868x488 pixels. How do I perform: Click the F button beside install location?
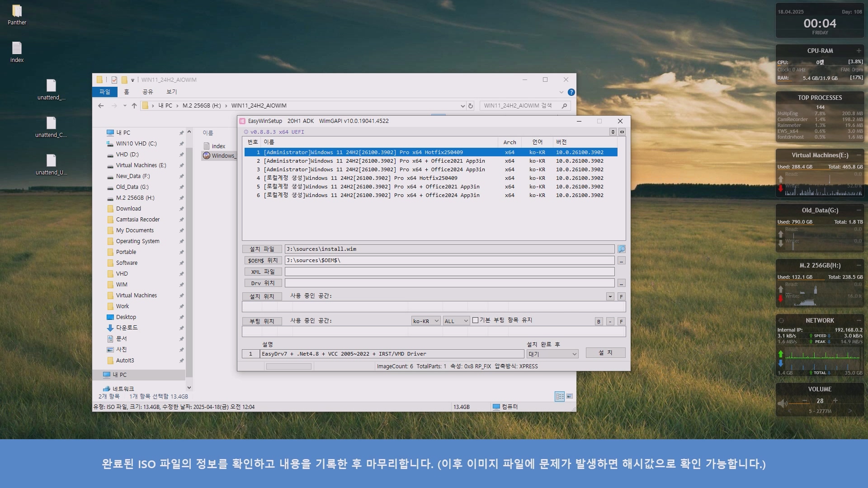[x=622, y=296]
